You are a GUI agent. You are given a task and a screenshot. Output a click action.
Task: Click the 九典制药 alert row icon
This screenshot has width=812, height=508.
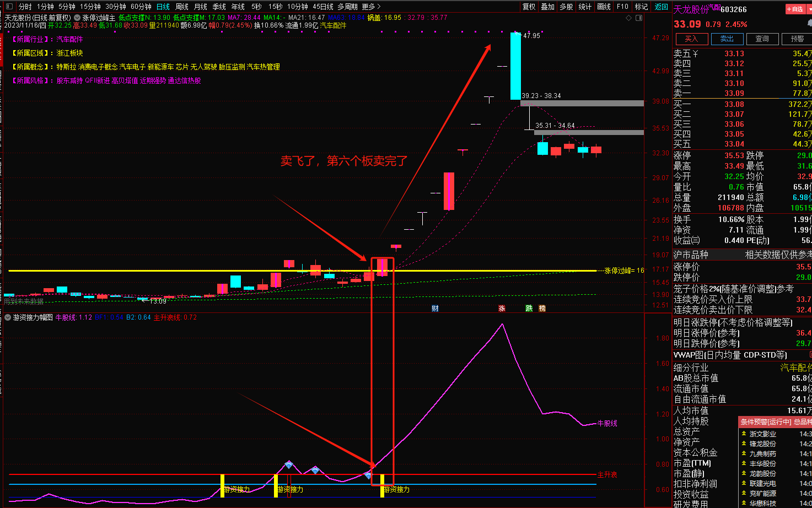(744, 454)
